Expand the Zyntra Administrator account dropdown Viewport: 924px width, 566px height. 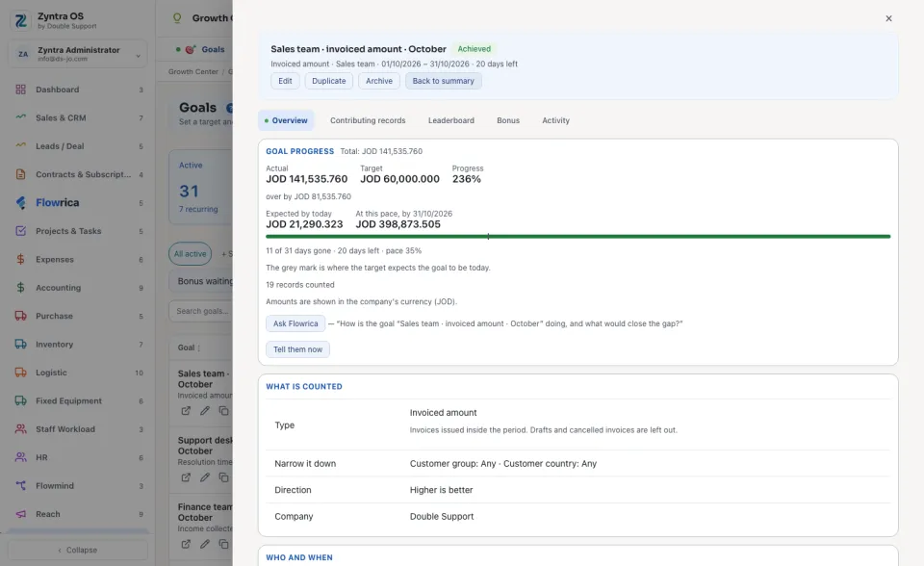tap(138, 56)
